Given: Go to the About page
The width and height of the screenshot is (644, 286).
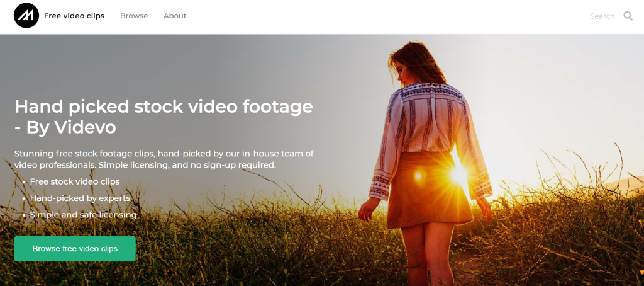Looking at the screenshot, I should (x=175, y=16).
